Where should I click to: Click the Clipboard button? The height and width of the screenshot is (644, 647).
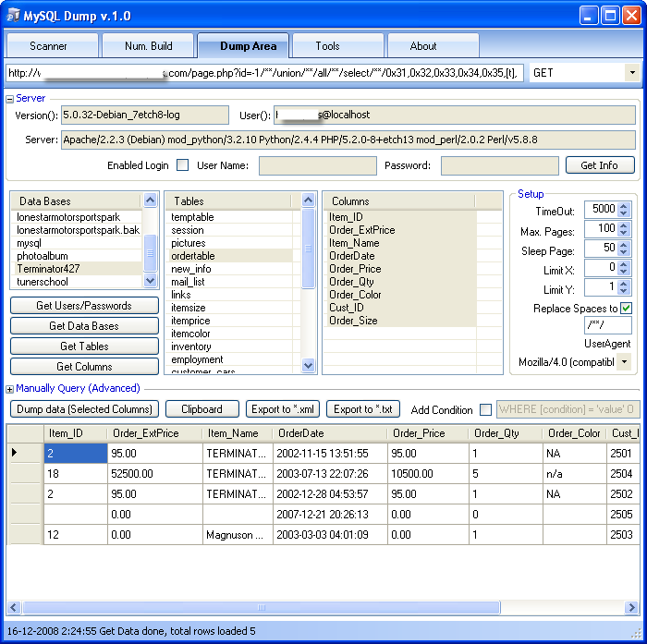click(201, 408)
